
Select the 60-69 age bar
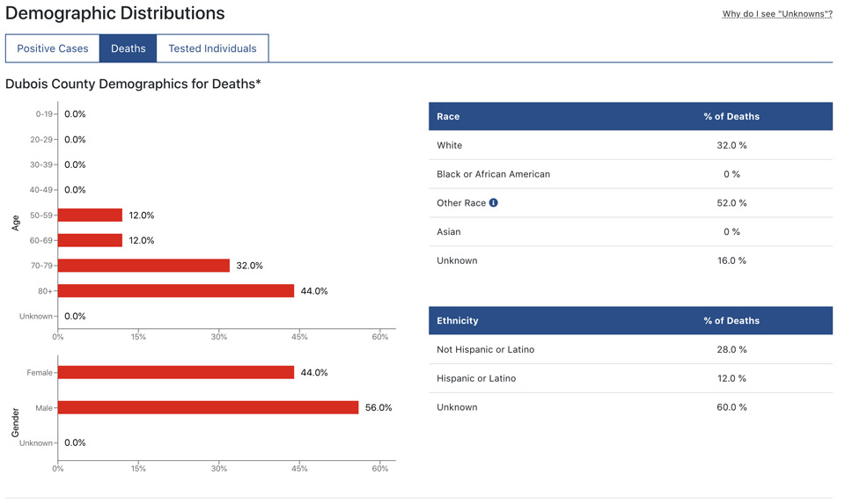[x=90, y=240]
